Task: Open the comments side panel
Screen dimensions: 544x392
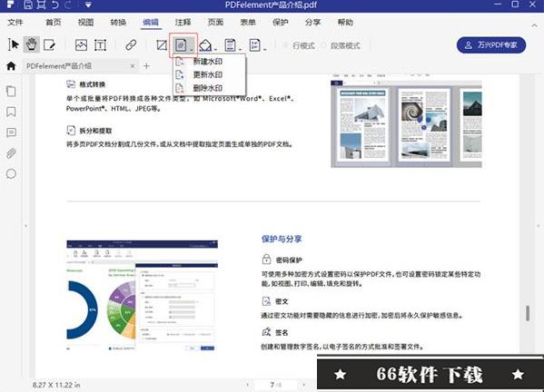Action: tap(11, 132)
